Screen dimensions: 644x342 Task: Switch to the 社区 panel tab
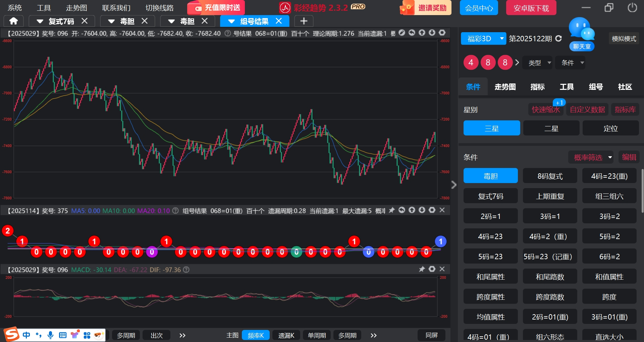[625, 87]
